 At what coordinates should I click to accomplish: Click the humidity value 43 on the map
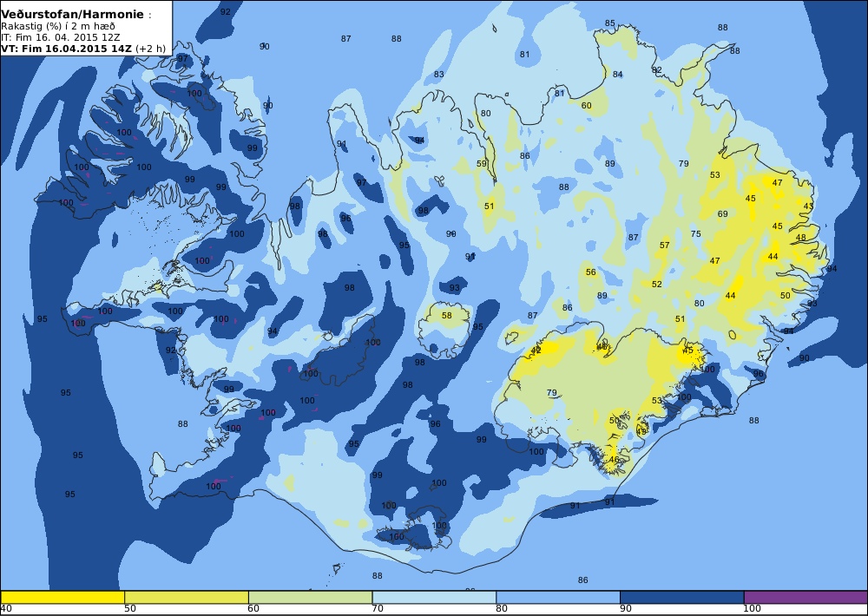point(809,206)
